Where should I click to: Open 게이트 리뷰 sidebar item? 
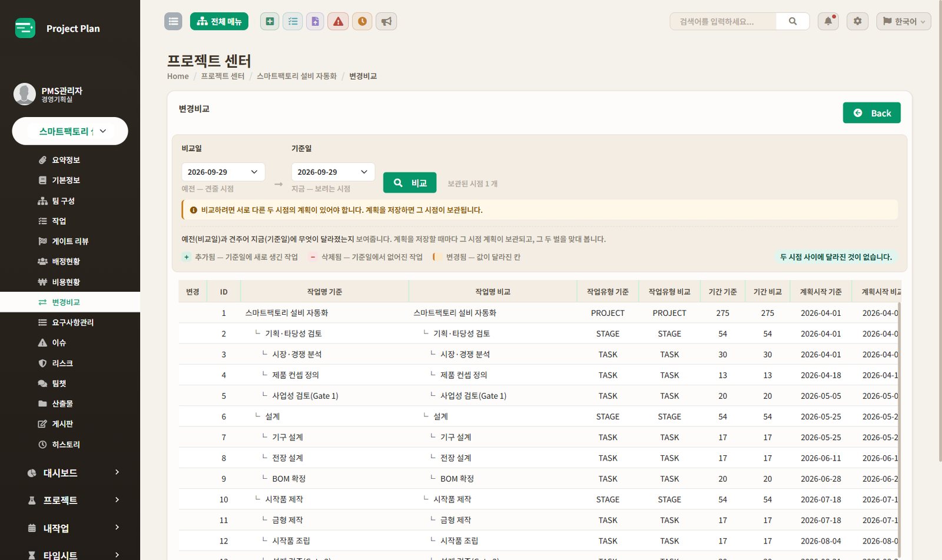pyautogui.click(x=70, y=241)
